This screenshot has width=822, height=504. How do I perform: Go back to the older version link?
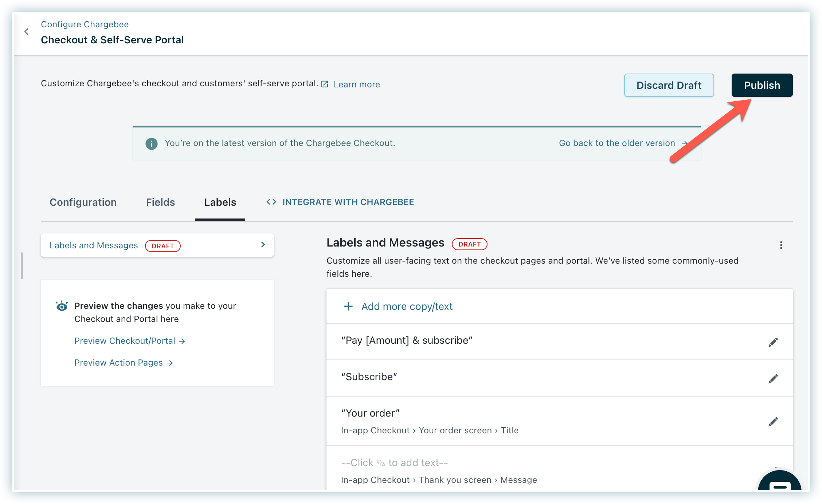click(617, 143)
